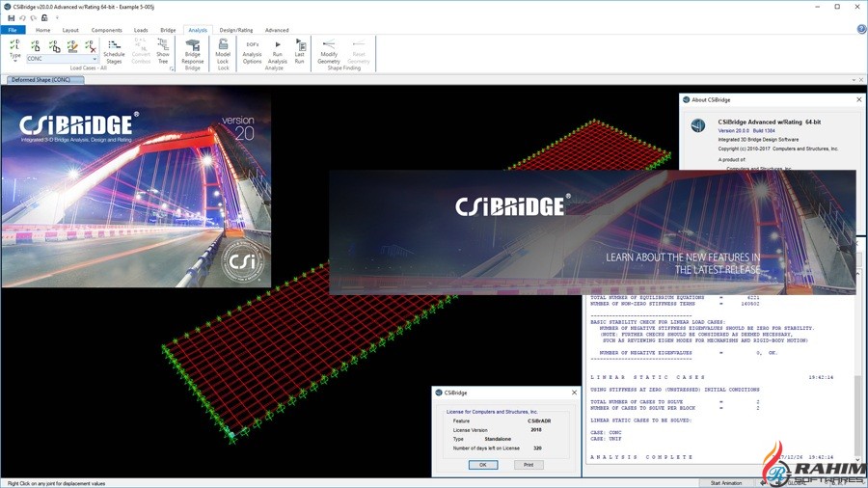Toggle the Model Lock icon
The width and height of the screenshot is (868, 488).
pyautogui.click(x=223, y=49)
